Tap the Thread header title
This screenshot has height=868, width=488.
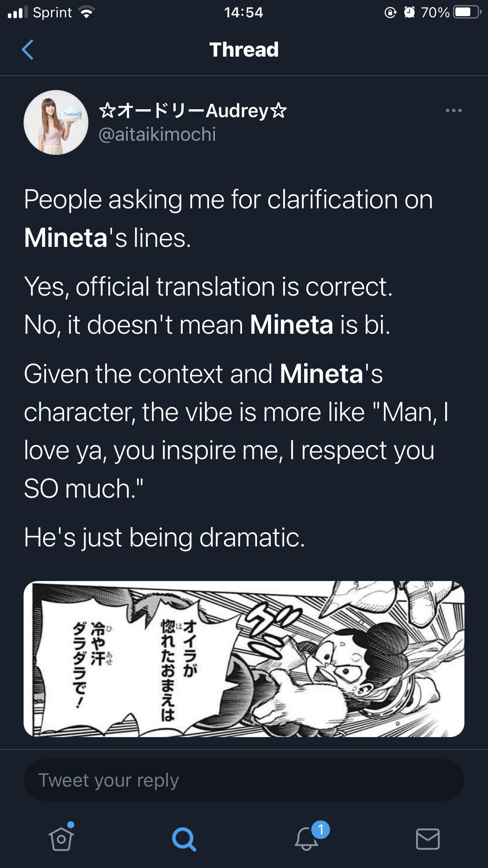click(244, 50)
